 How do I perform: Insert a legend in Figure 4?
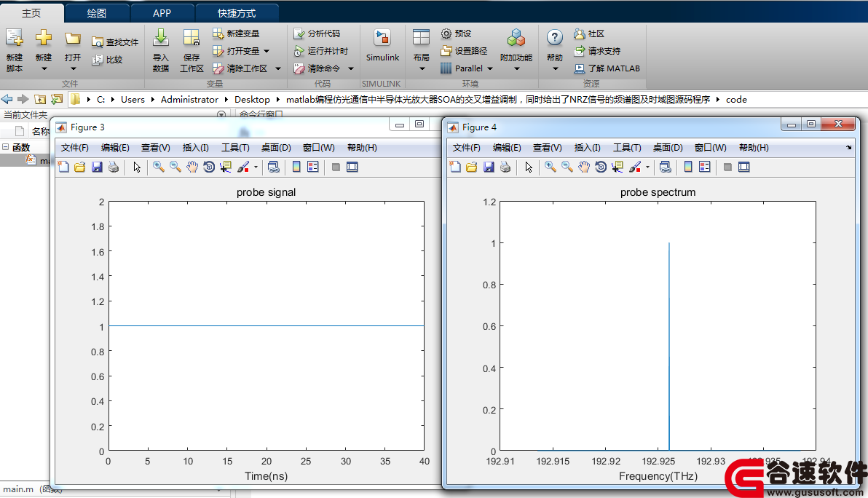(x=705, y=167)
